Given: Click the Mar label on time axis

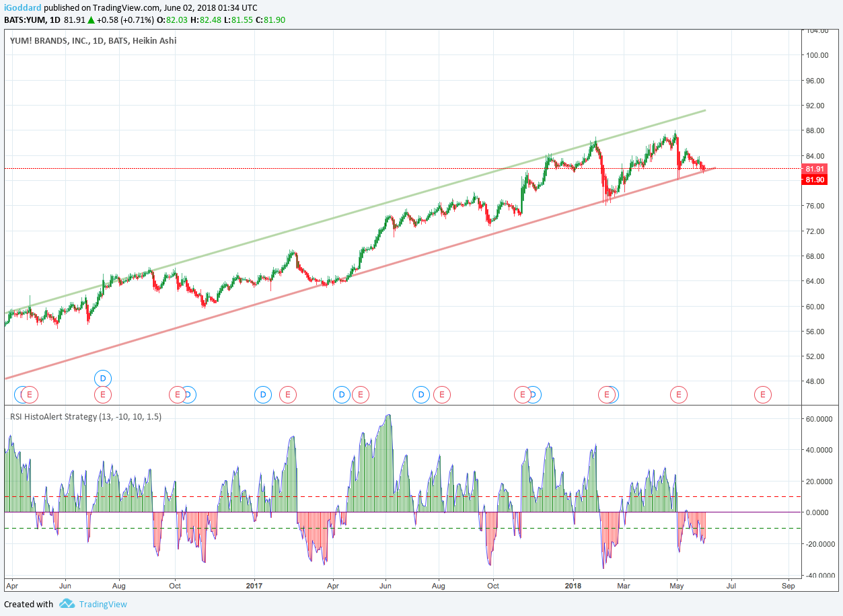Looking at the screenshot, I should point(623,586).
